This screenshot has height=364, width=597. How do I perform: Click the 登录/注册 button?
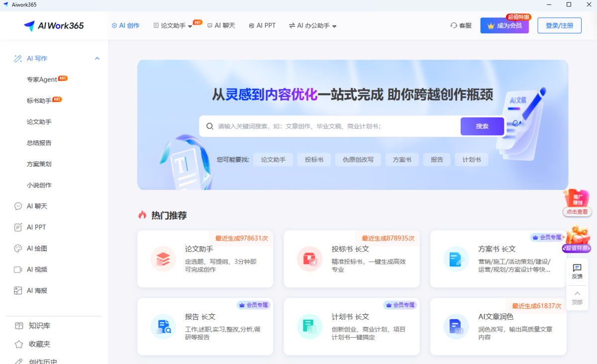(559, 25)
